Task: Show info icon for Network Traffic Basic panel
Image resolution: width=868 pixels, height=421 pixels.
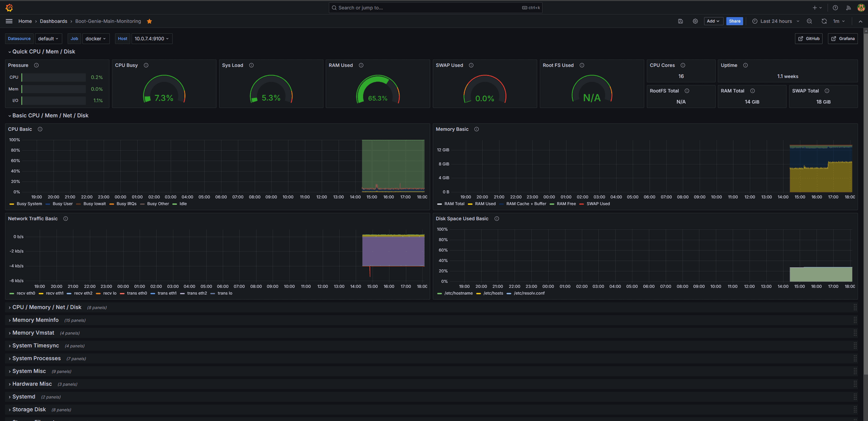Action: (x=66, y=219)
